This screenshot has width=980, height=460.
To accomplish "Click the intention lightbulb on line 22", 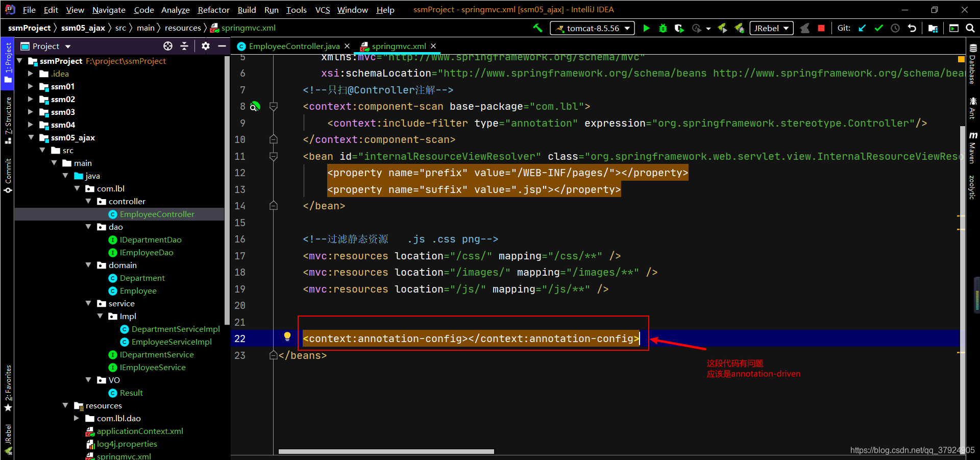I will click(287, 336).
